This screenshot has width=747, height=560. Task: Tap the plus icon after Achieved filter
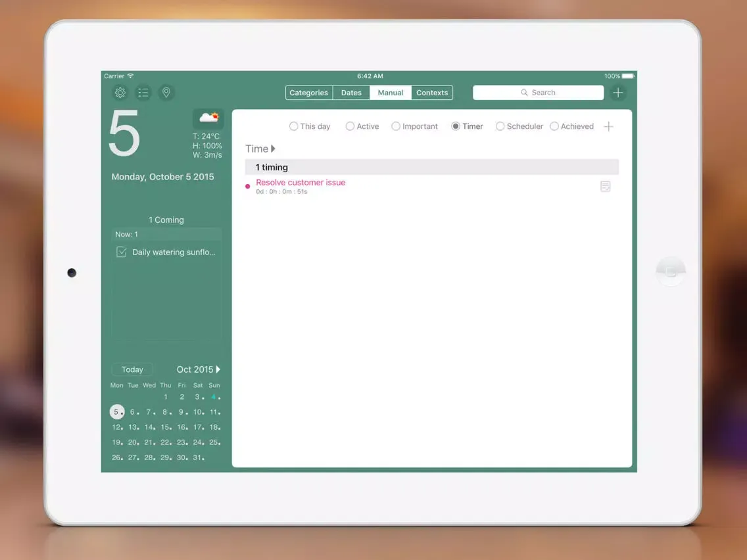pyautogui.click(x=608, y=126)
